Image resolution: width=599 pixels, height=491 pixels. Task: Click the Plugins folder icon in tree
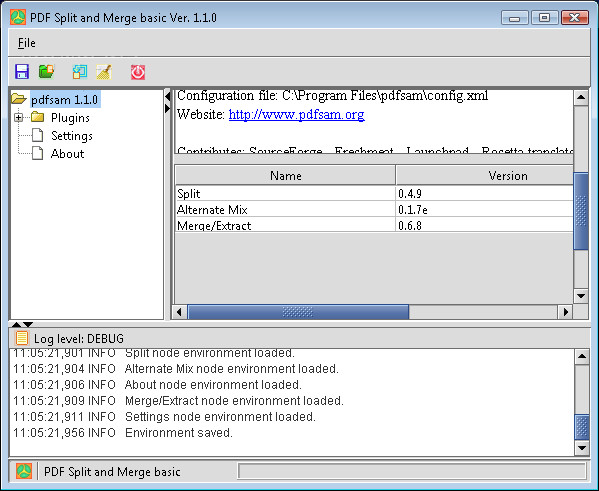pos(37,117)
